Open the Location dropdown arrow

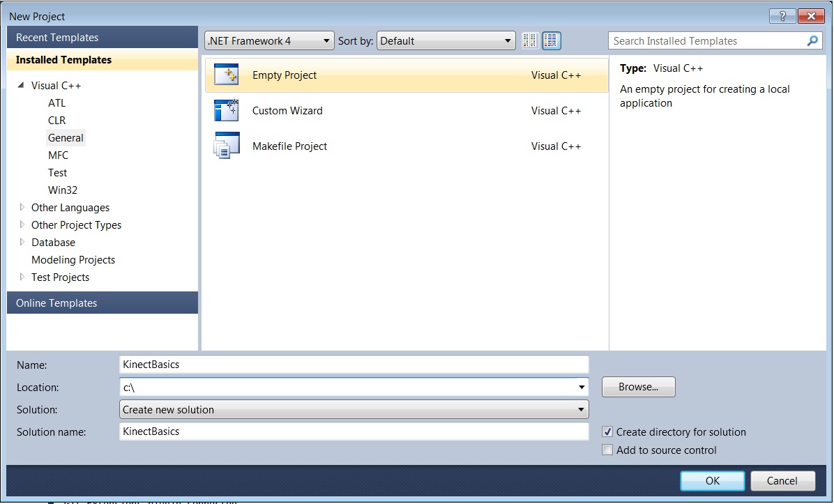click(582, 387)
